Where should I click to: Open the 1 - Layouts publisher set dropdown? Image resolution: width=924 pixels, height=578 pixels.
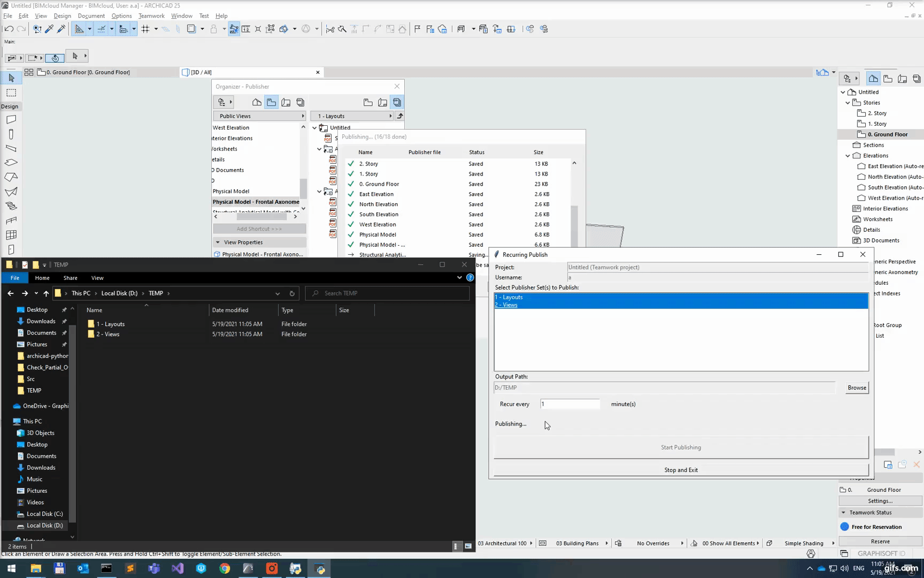click(353, 116)
